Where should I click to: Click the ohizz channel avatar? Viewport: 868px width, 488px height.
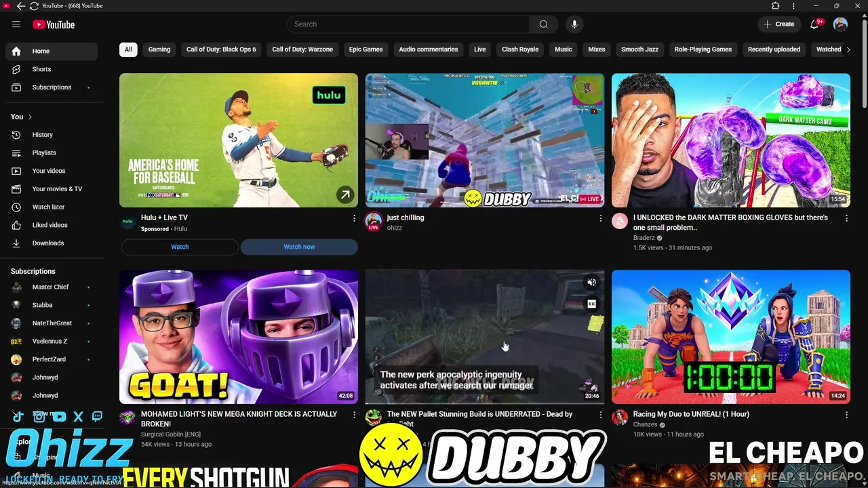click(x=373, y=222)
